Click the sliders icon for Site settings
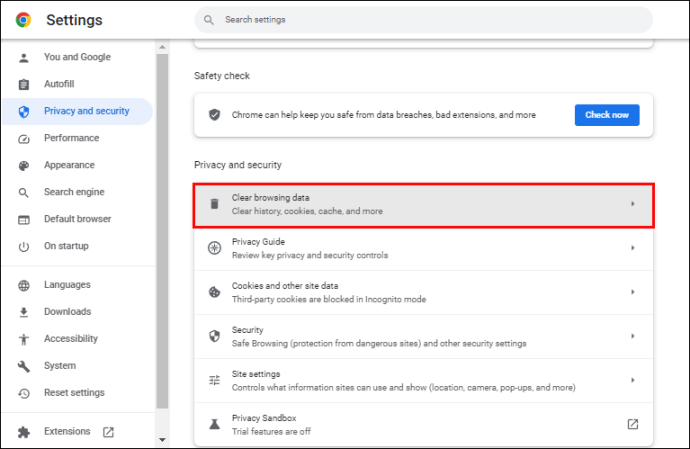Screen dimensions: 690x449 214,380
